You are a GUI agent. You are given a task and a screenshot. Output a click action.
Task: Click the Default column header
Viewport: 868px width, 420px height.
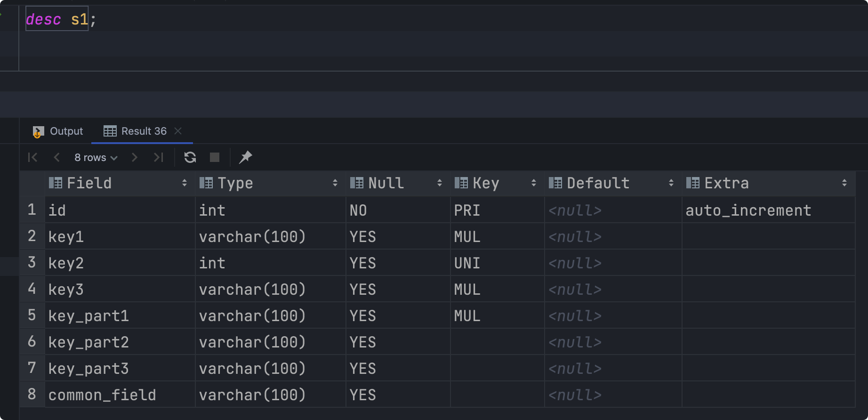598,183
